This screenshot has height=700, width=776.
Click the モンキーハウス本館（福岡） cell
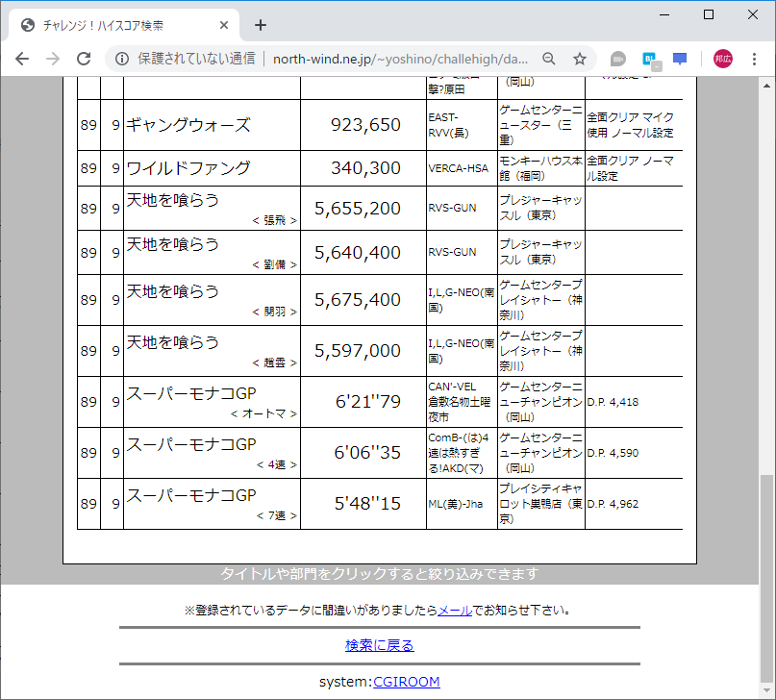(541, 168)
